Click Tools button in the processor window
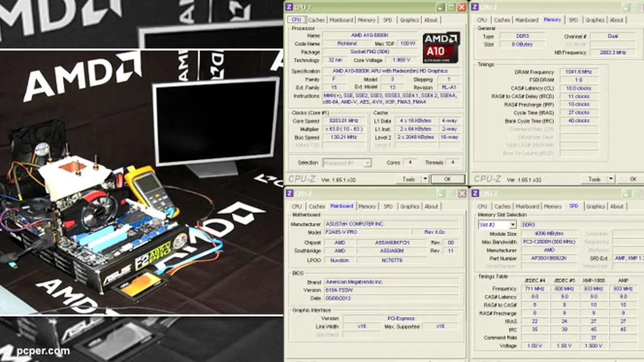644x362 pixels. coord(409,179)
